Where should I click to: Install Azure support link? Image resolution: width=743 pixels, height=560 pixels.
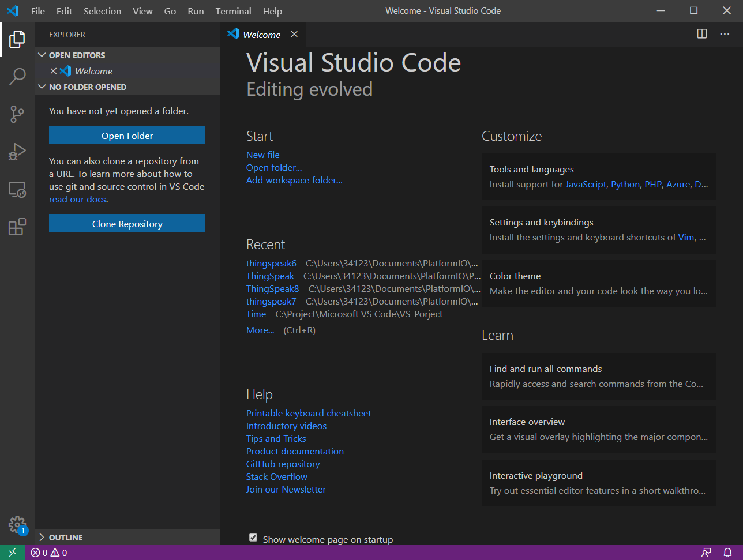(x=678, y=185)
